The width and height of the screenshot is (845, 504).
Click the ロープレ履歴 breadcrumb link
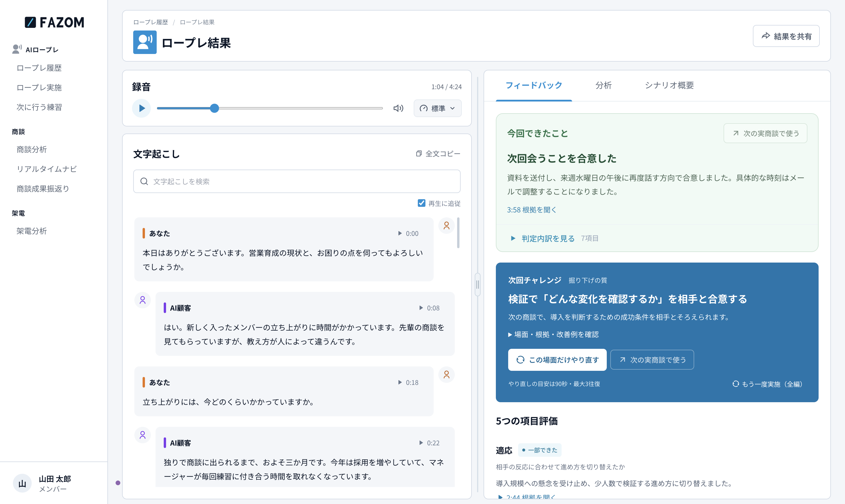click(x=151, y=22)
